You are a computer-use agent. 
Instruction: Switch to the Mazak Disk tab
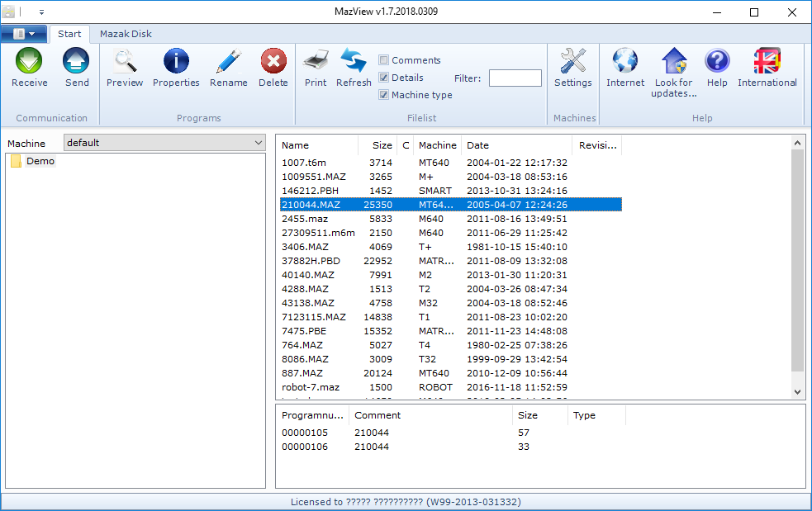126,34
